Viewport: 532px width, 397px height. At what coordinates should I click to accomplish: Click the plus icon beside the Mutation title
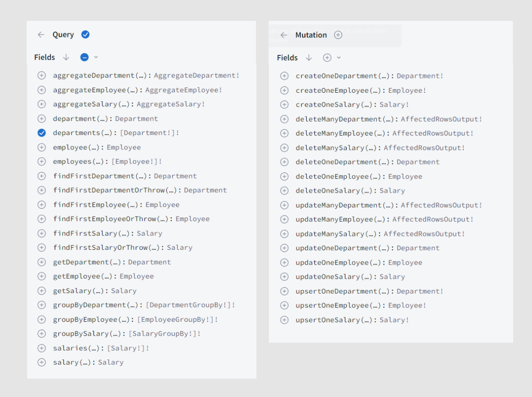338,35
